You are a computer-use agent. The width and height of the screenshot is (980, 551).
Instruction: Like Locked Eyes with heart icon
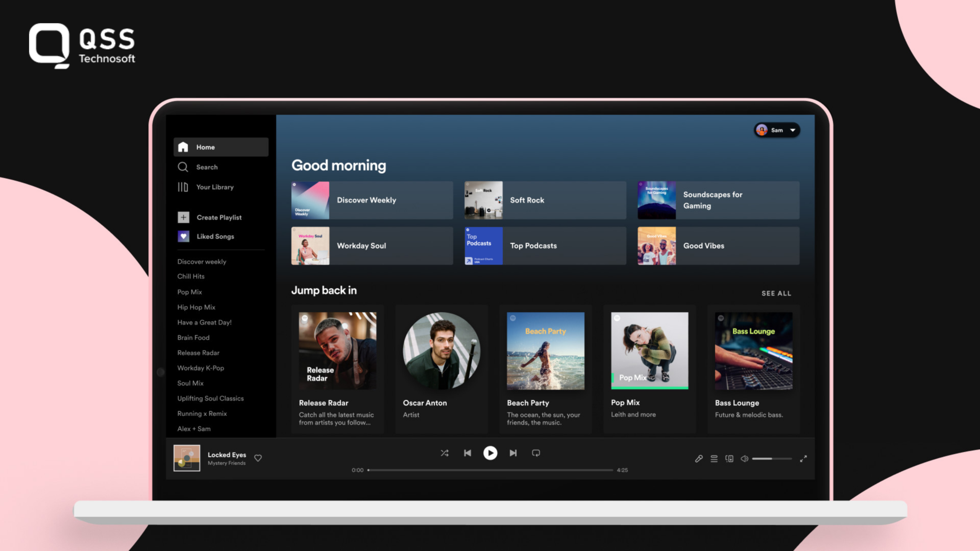tap(258, 458)
